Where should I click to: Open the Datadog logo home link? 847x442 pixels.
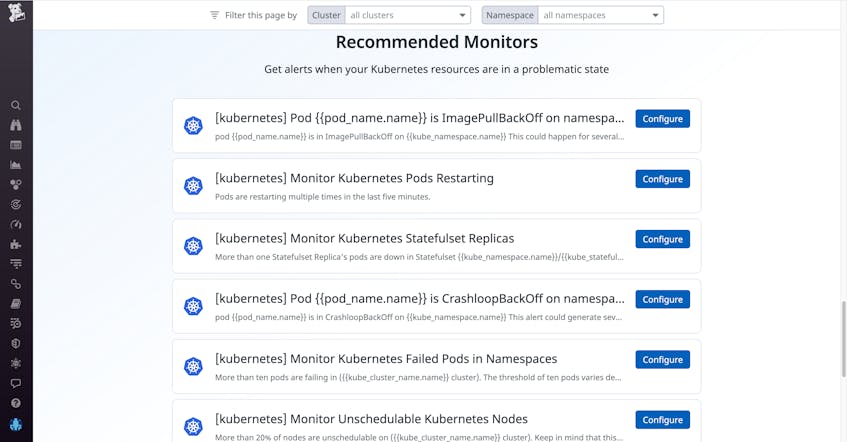click(x=16, y=12)
